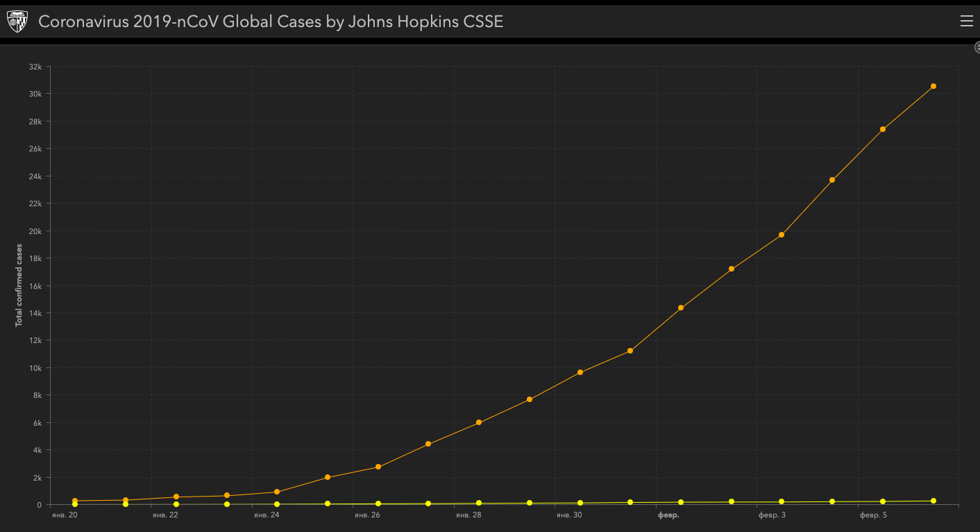Select the orange data point near 9.7k
This screenshot has width=980, height=532.
coord(580,372)
